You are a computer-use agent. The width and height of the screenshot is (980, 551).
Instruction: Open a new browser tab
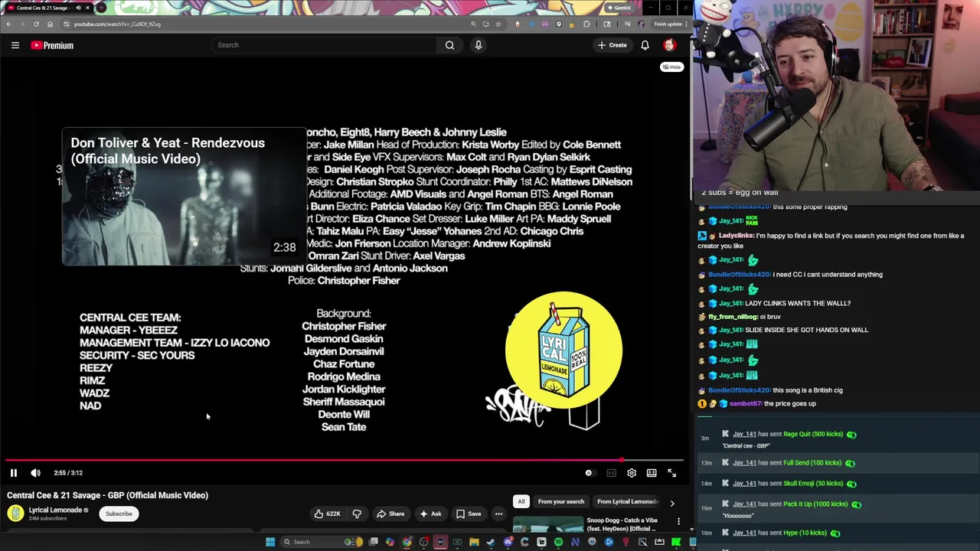click(x=101, y=8)
